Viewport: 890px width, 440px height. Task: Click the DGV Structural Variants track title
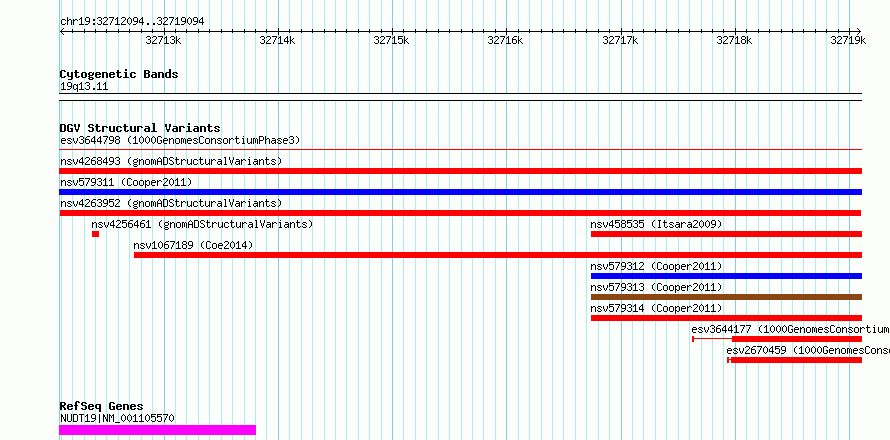[x=140, y=128]
